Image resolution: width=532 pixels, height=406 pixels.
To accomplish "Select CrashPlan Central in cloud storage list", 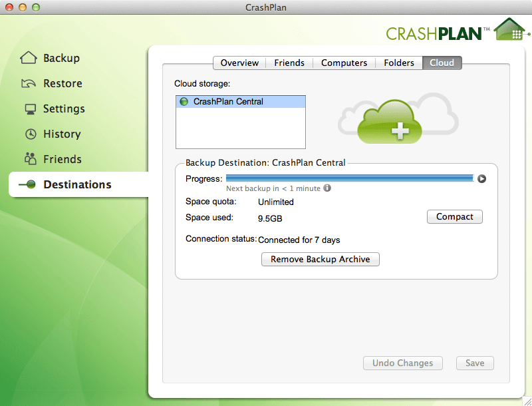I will tap(241, 101).
